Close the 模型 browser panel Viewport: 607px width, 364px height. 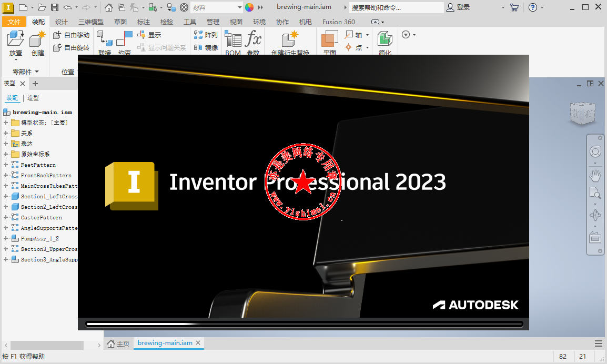point(23,84)
